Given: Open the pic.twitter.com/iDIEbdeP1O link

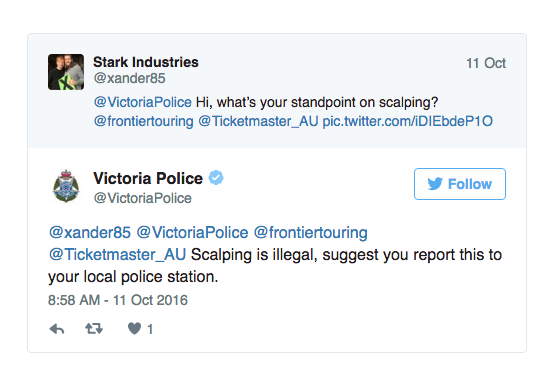Looking at the screenshot, I should (408, 121).
